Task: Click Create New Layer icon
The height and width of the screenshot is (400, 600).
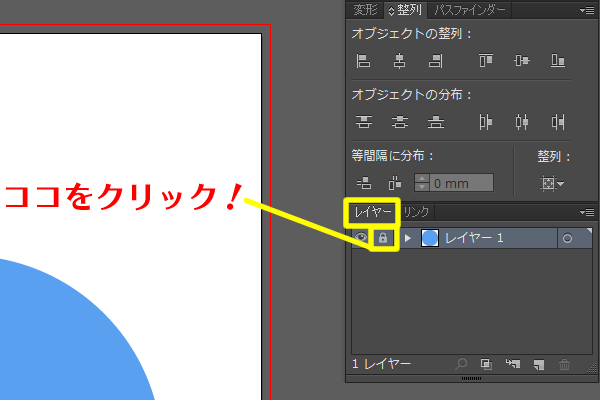Action: coord(539,364)
